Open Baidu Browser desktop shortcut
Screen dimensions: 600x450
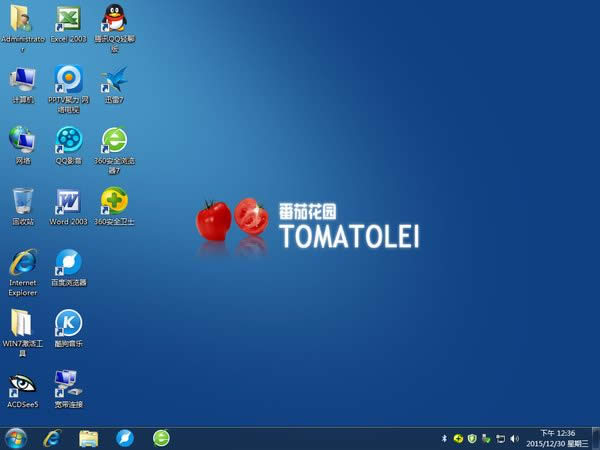[68, 262]
